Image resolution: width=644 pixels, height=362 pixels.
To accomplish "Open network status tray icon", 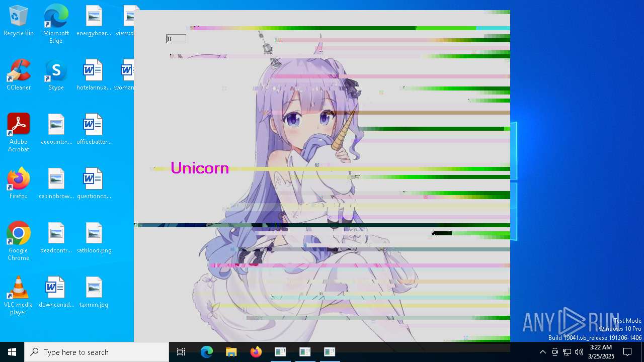I will click(x=567, y=352).
